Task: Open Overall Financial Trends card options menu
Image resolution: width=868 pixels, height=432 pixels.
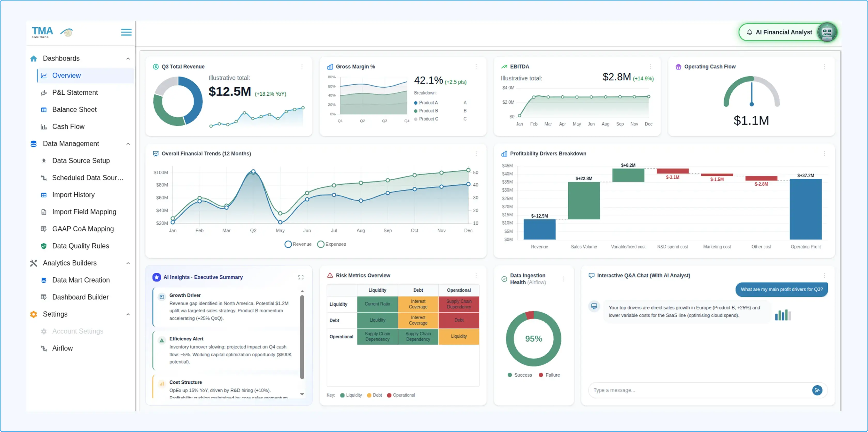Action: [476, 154]
